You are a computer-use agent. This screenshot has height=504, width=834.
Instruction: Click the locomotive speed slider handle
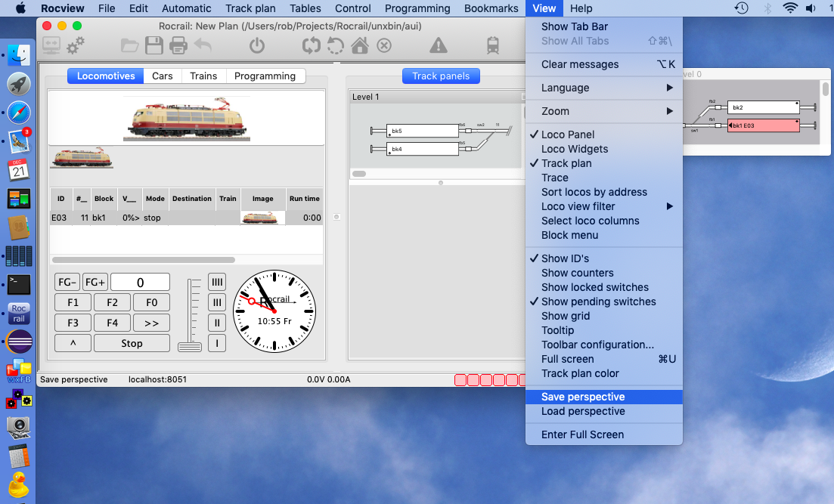(190, 347)
